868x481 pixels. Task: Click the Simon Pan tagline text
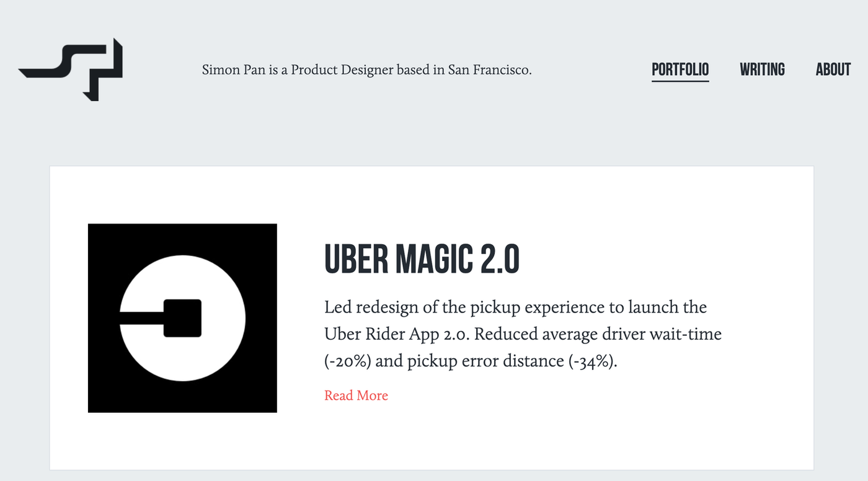coord(366,70)
